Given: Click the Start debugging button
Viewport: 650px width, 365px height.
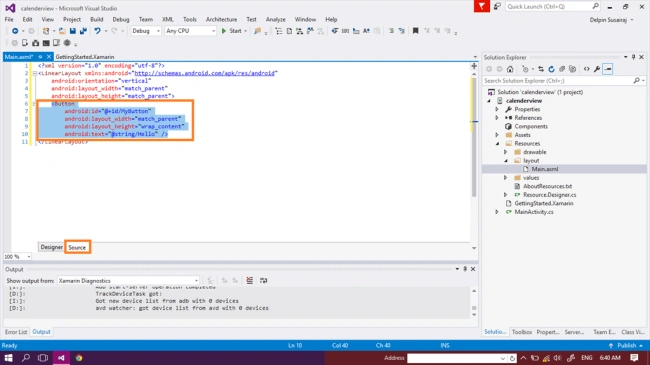Looking at the screenshot, I should point(232,31).
